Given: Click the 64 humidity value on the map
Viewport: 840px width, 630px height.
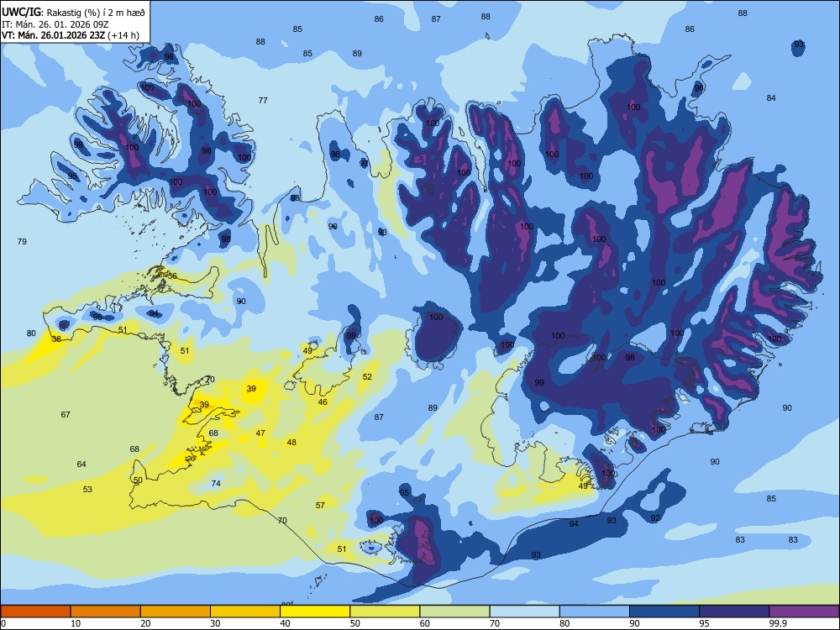Looking at the screenshot, I should click(x=81, y=464).
